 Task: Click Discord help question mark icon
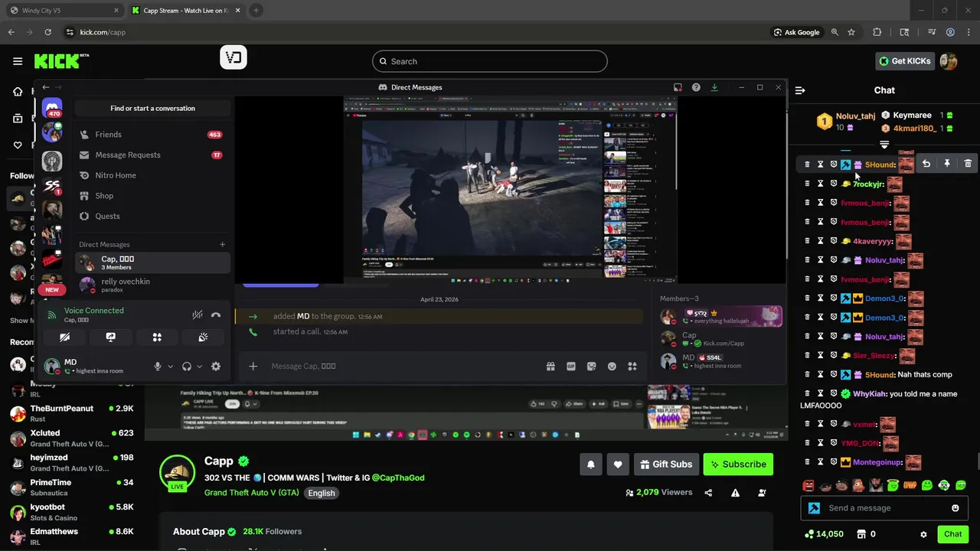[696, 87]
